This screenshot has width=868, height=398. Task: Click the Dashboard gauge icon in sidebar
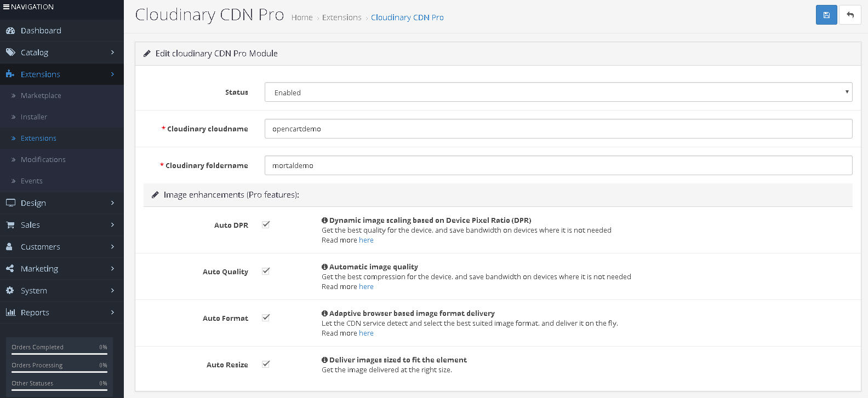(x=10, y=31)
